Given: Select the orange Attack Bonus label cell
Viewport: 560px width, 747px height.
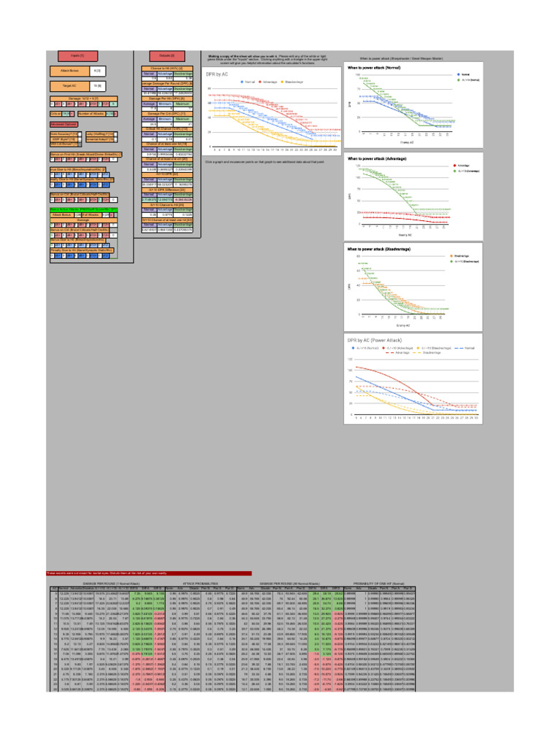Looking at the screenshot, I should 69,71.
